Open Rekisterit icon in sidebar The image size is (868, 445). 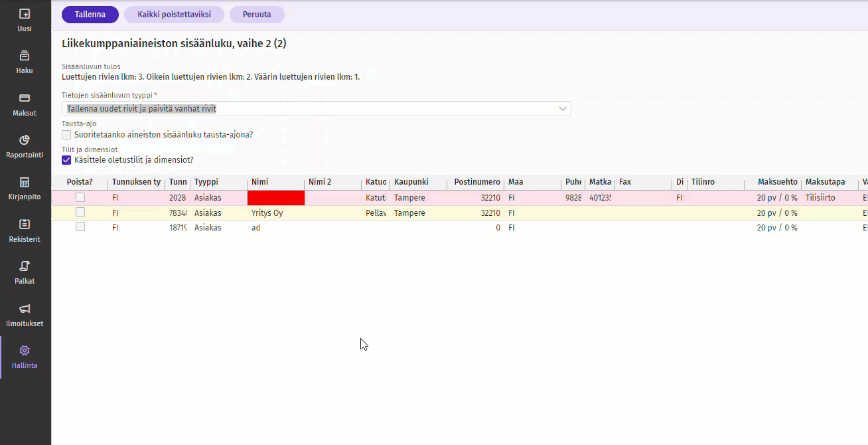point(25,224)
